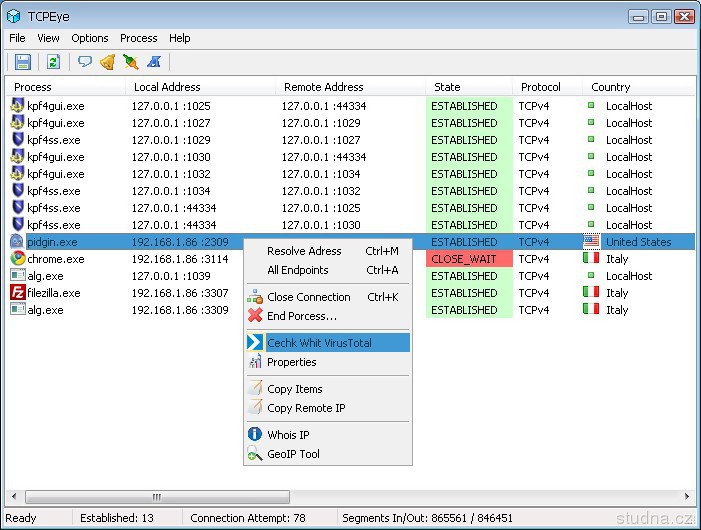Open the Options menu
Viewport: 701px width, 530px height.
tap(89, 38)
